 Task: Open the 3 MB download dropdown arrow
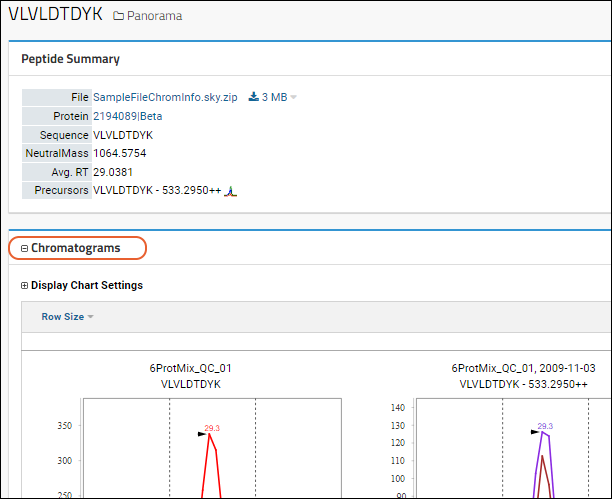point(294,97)
